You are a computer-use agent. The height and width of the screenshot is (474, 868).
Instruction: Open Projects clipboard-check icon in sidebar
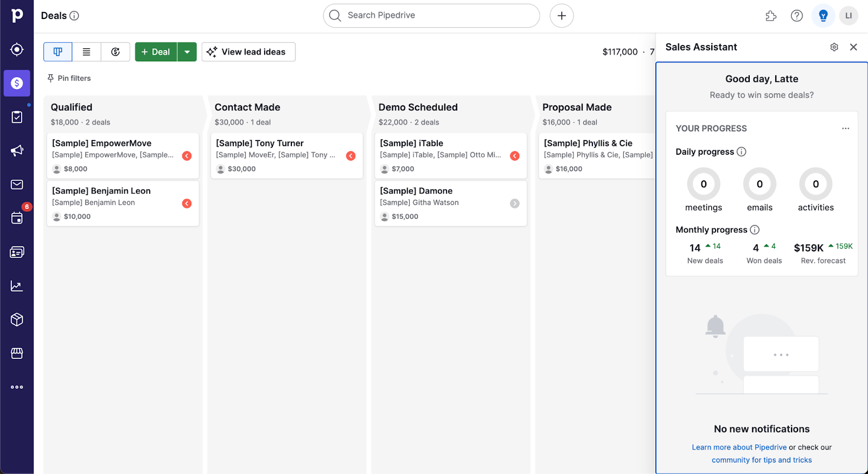pyautogui.click(x=17, y=117)
